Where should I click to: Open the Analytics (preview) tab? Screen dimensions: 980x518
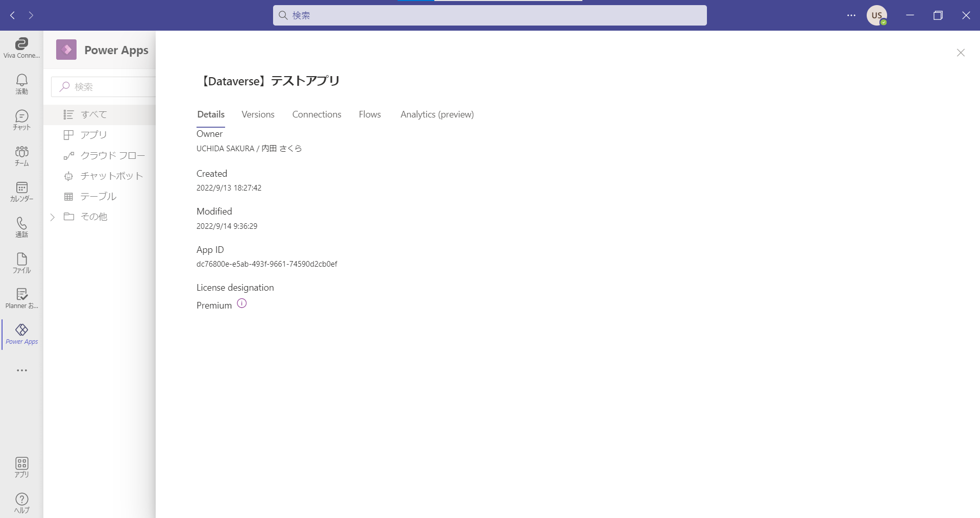pos(437,114)
